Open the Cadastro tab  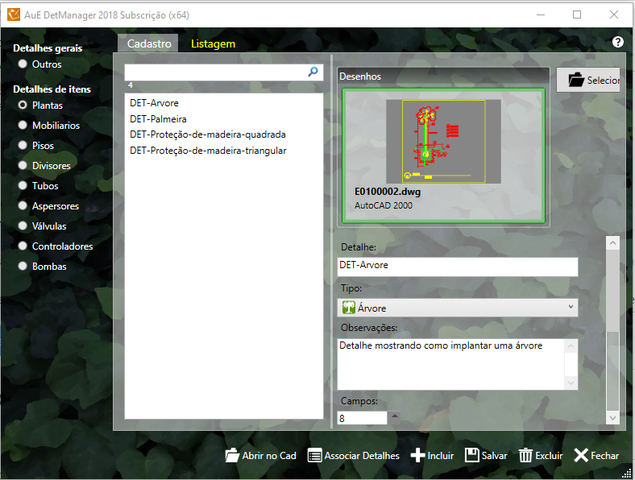[x=148, y=43]
